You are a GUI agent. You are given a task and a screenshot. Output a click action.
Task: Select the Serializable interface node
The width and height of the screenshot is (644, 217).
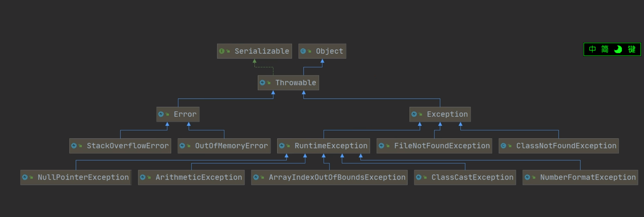(x=254, y=51)
